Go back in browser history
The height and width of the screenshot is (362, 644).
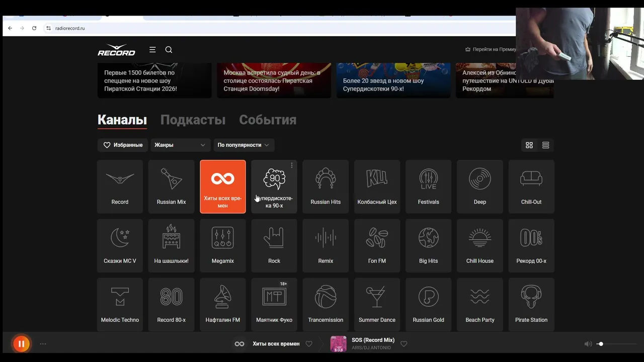[x=10, y=28]
